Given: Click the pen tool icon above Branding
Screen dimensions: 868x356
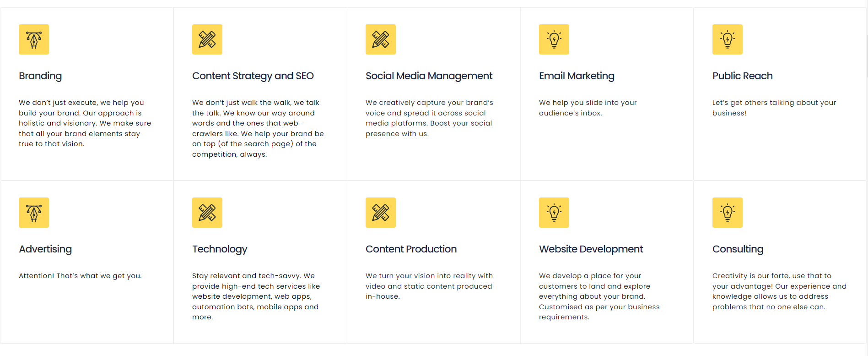Looking at the screenshot, I should pos(34,39).
